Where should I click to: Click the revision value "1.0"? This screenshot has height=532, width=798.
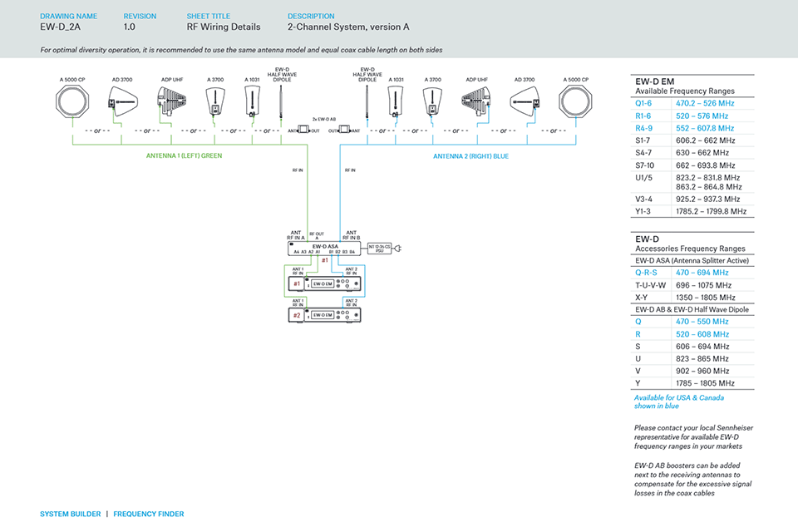(130, 27)
